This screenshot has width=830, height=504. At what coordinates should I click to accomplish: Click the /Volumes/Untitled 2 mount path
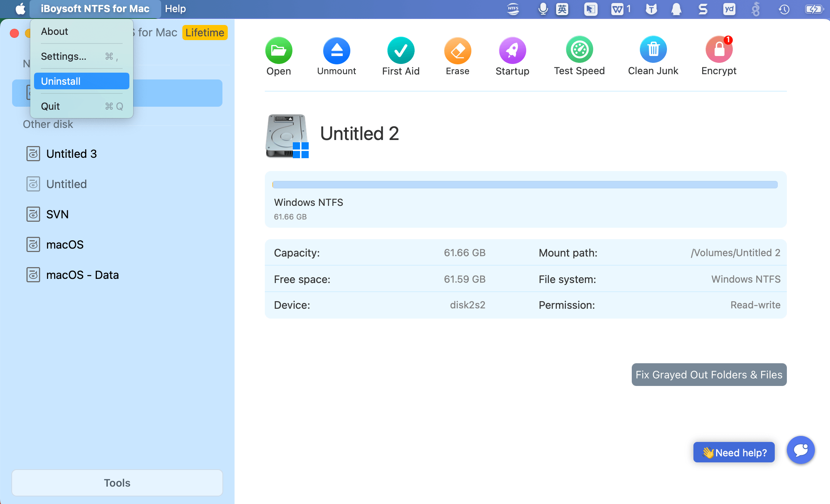coord(735,253)
